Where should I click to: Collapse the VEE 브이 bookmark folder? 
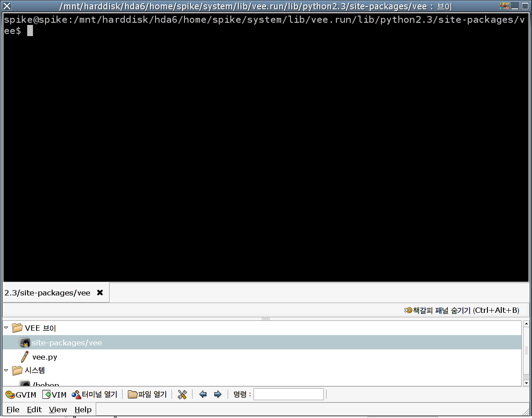6,328
